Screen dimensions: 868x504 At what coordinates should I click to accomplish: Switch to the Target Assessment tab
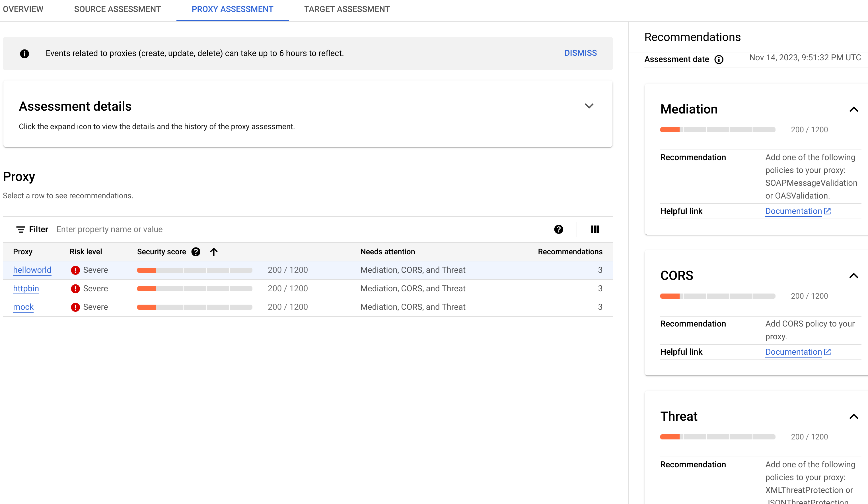pyautogui.click(x=347, y=9)
